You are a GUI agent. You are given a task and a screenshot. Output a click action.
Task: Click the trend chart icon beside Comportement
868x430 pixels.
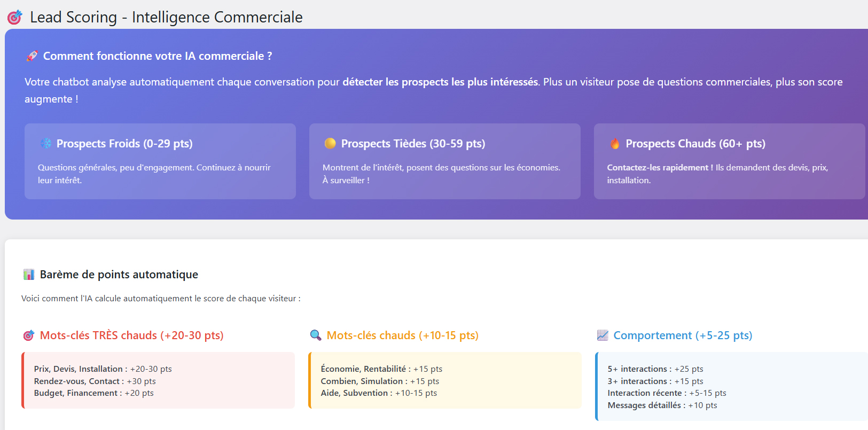click(603, 335)
